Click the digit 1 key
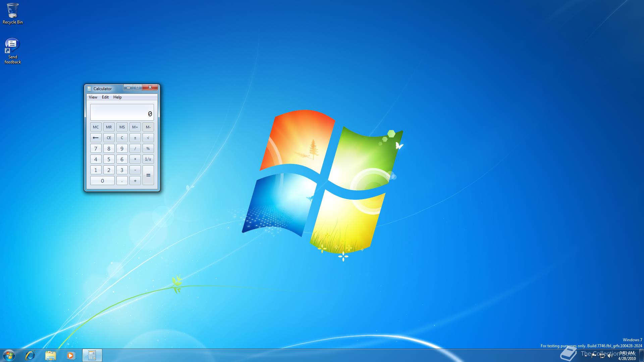The height and width of the screenshot is (362, 644). (96, 170)
